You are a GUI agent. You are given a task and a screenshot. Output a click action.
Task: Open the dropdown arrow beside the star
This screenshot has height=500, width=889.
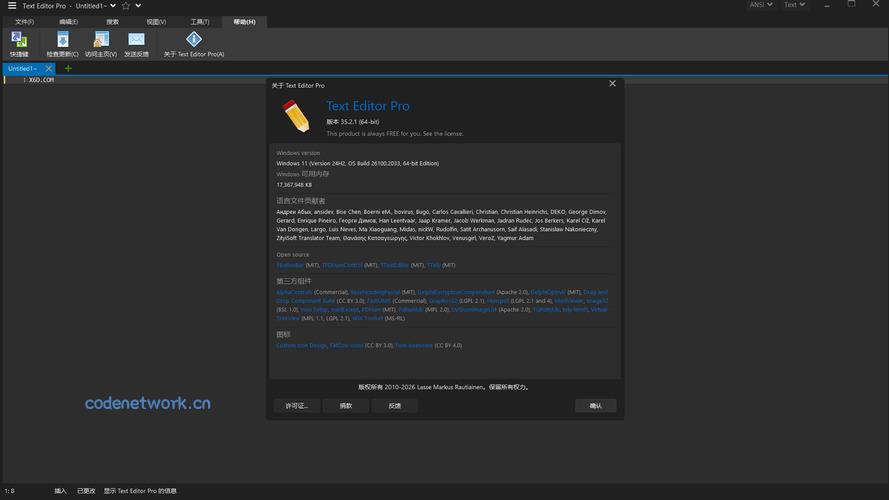tap(138, 6)
